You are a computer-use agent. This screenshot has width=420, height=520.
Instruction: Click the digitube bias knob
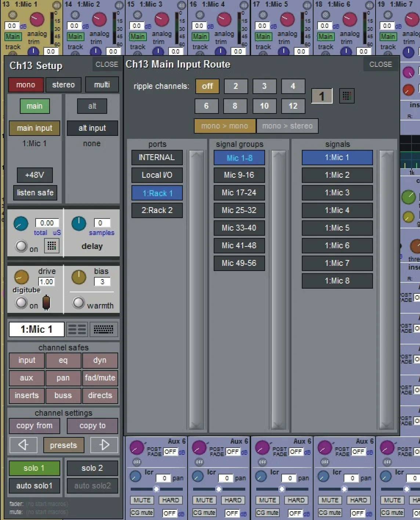(79, 277)
